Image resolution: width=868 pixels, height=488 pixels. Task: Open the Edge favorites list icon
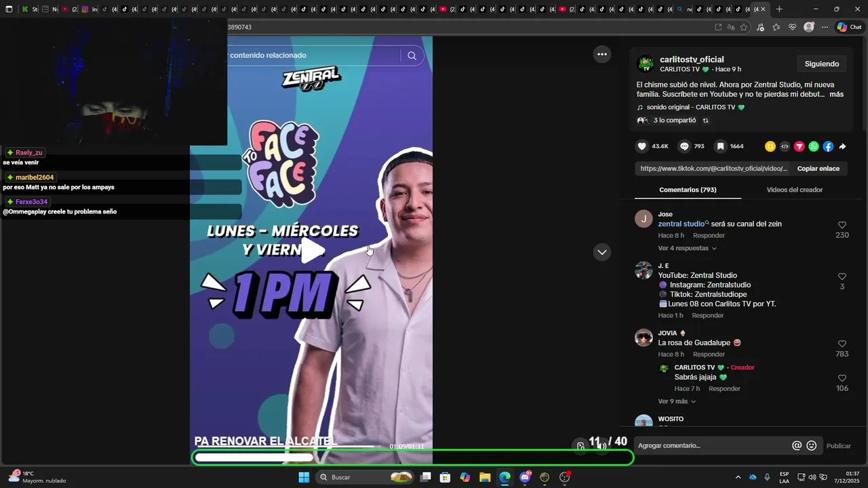pyautogui.click(x=776, y=27)
